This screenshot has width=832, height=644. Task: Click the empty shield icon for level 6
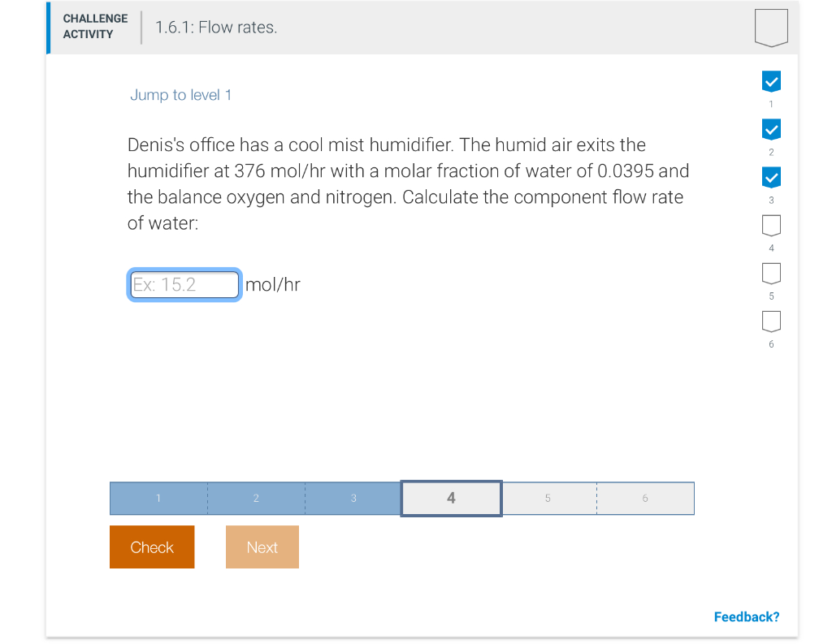(770, 322)
